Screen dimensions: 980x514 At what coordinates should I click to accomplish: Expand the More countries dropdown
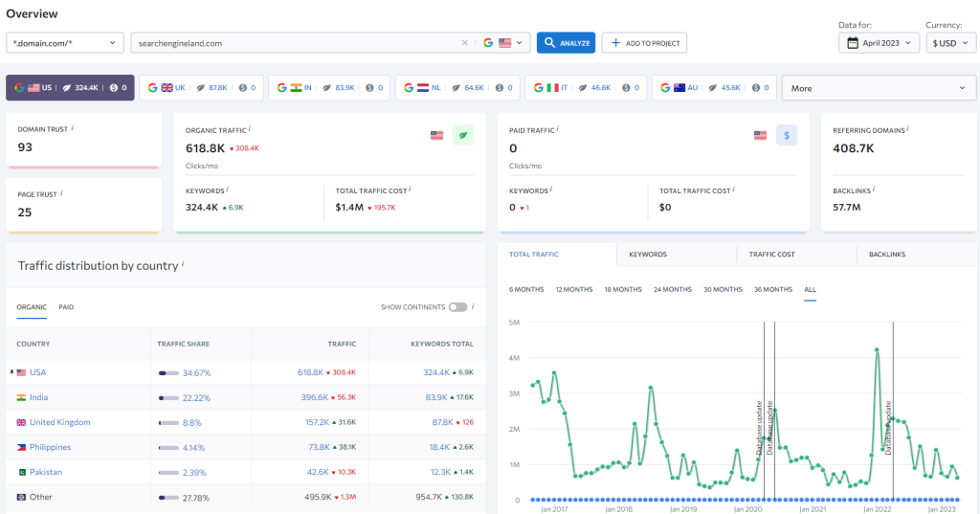tap(878, 88)
